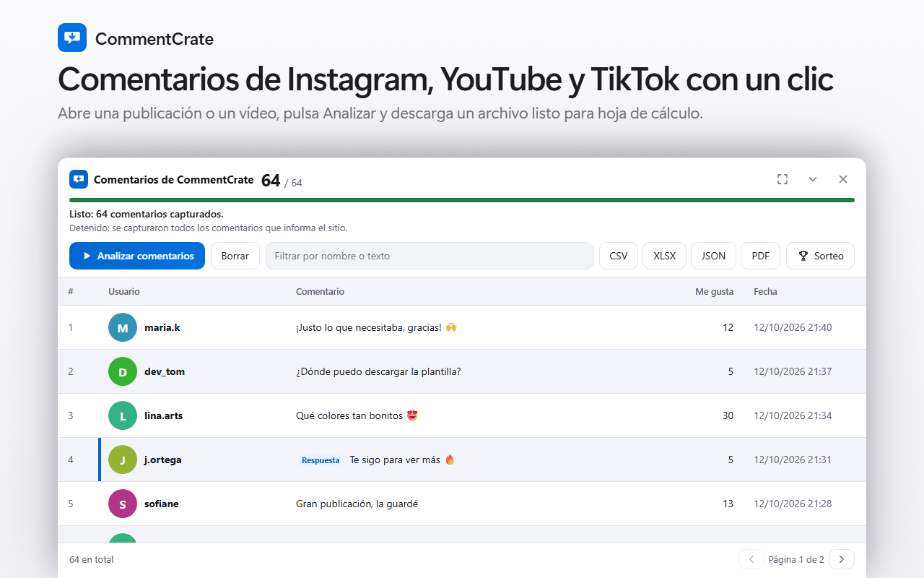Click the Respuesta tag on j.ortega row

[x=321, y=460]
